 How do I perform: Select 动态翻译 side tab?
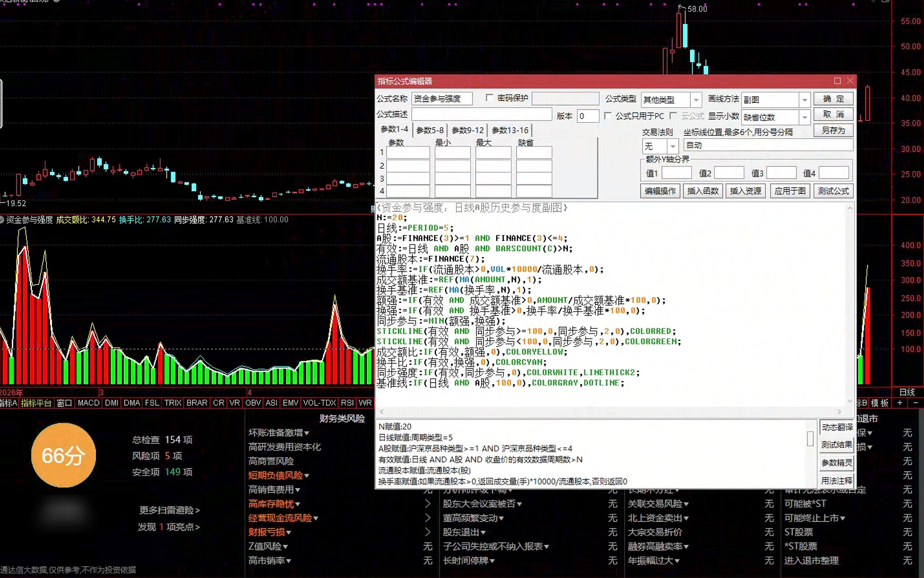click(x=836, y=428)
